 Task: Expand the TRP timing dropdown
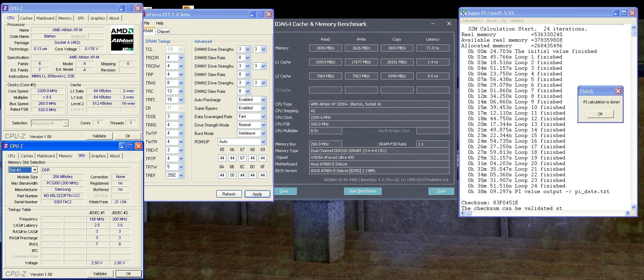point(181,74)
